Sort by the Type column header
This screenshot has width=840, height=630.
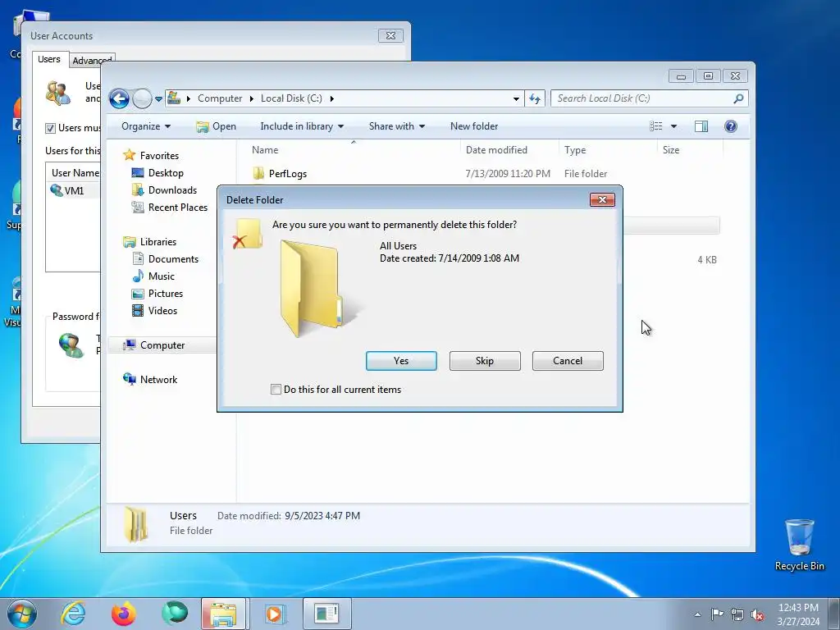[608, 150]
